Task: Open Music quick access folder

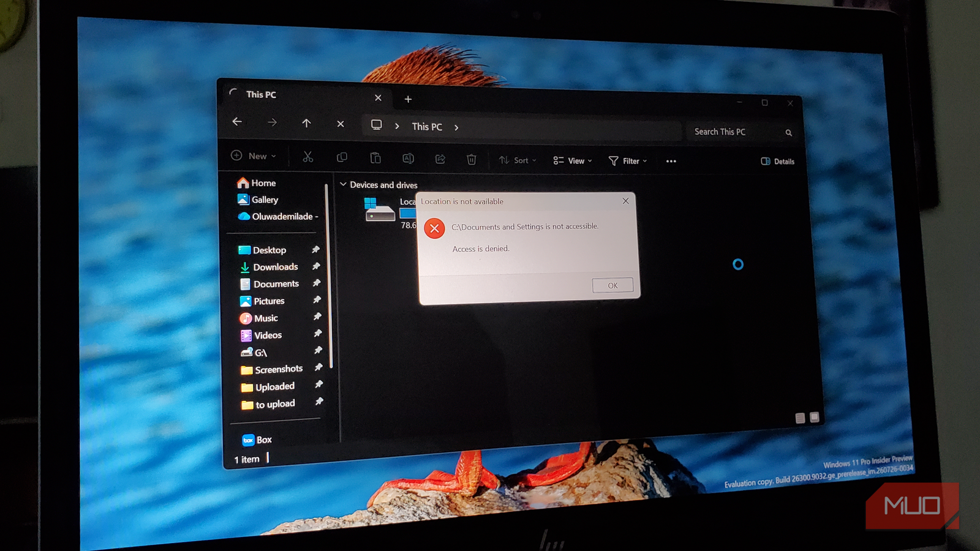Action: tap(259, 318)
